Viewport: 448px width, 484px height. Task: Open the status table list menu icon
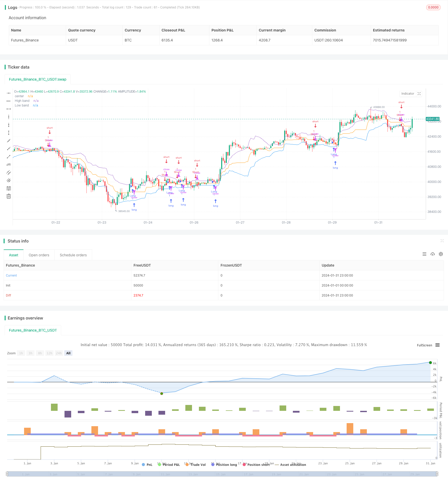424,254
